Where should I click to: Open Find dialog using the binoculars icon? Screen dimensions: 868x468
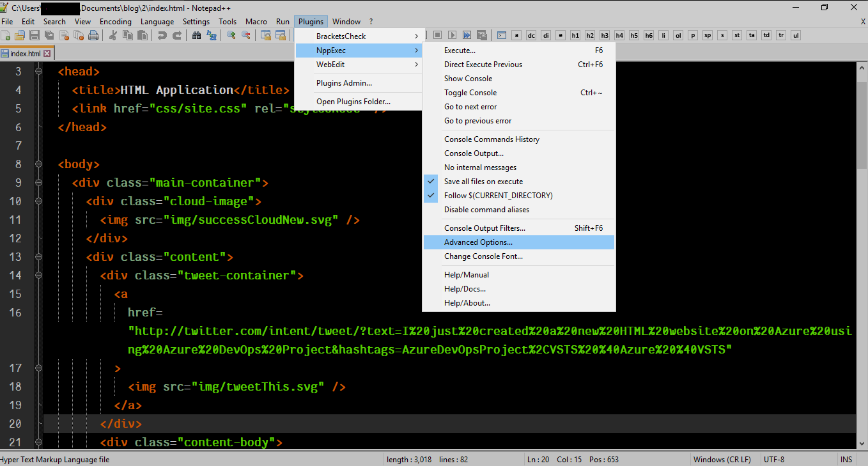point(196,36)
